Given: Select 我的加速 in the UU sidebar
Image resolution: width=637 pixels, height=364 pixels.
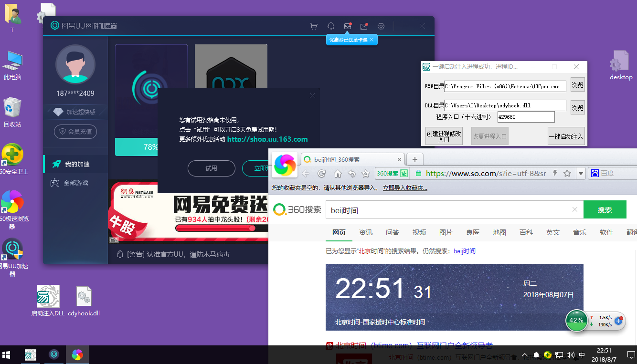Looking at the screenshot, I should point(75,164).
